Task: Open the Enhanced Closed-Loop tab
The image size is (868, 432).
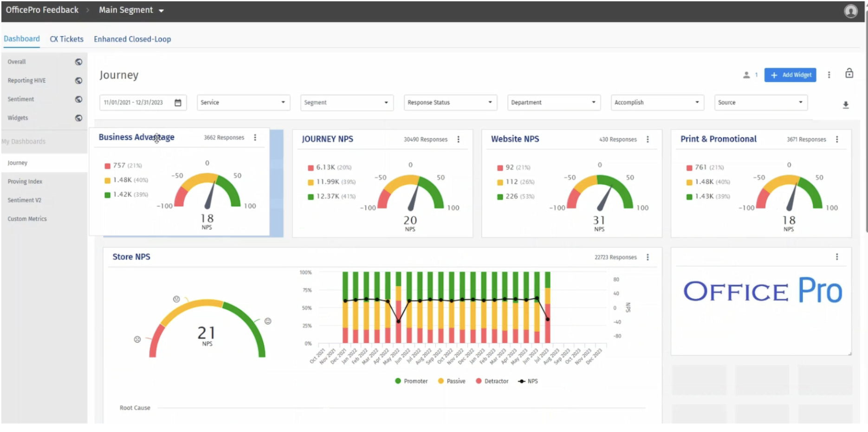Action: pyautogui.click(x=132, y=39)
